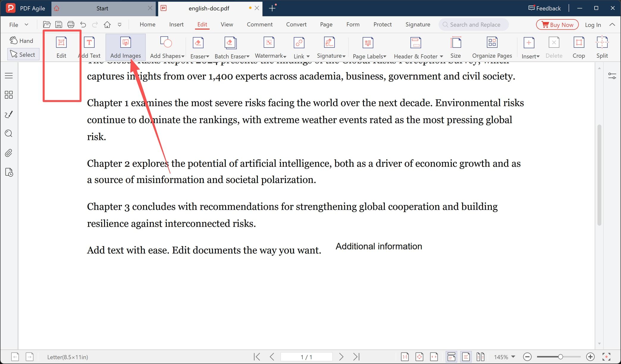The width and height of the screenshot is (621, 364).
Task: Open the properties panel on right
Action: point(612,76)
